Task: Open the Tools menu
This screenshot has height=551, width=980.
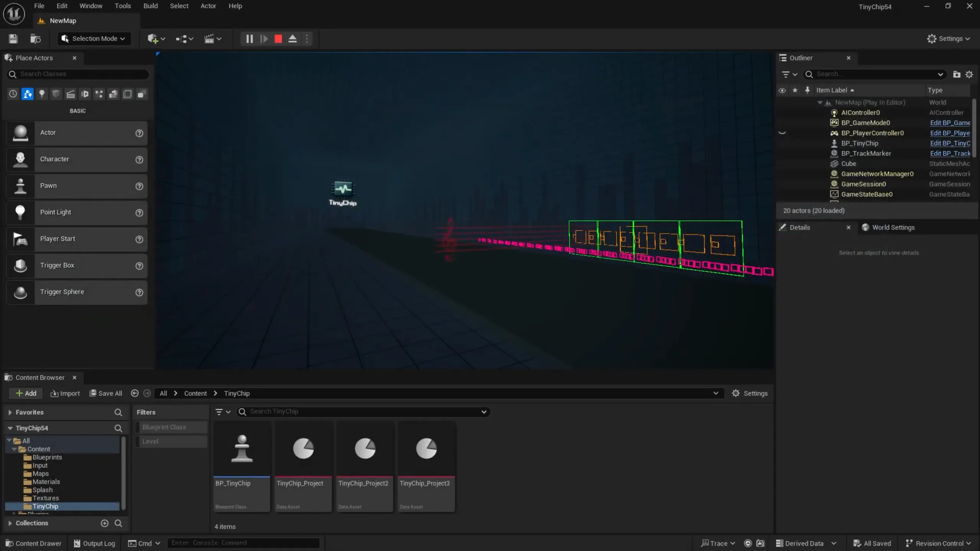Action: (123, 6)
